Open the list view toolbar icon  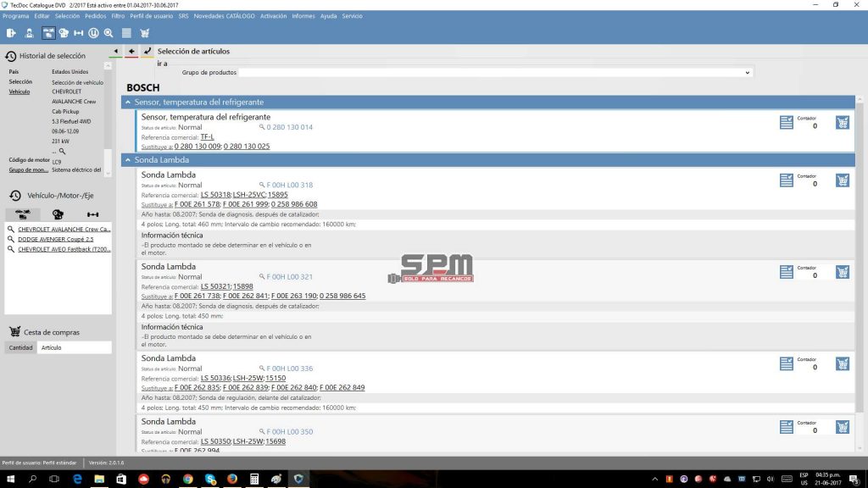click(x=127, y=33)
